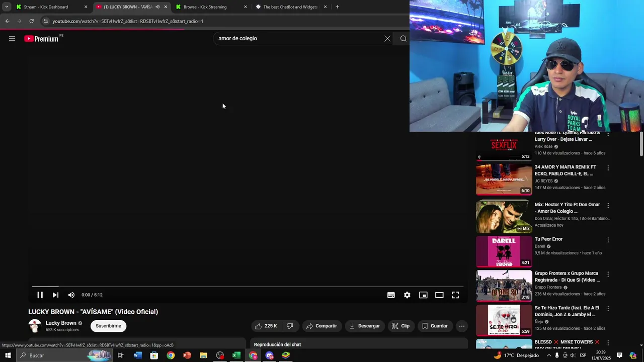This screenshot has height=362, width=644.
Task: Open options for Hector Y Tito mix
Action: coord(608,206)
